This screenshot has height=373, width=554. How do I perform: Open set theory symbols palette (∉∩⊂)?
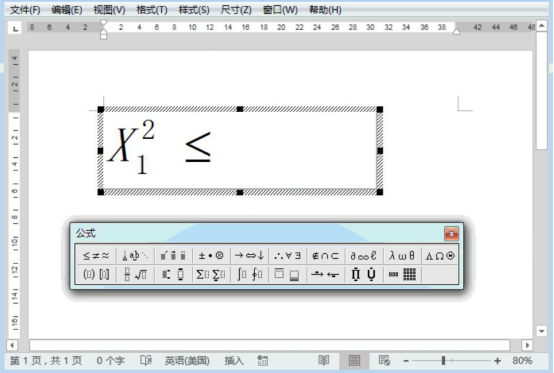click(x=325, y=255)
